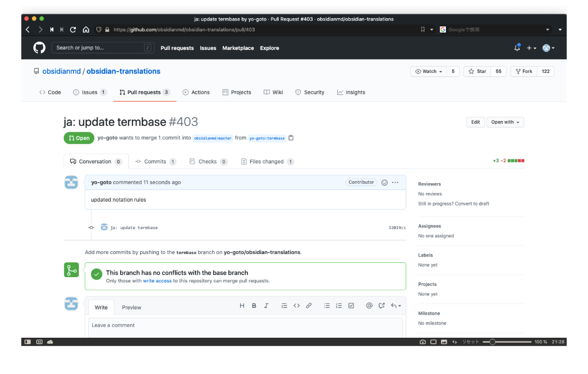
Task: Go back with browser back arrow
Action: [28, 29]
